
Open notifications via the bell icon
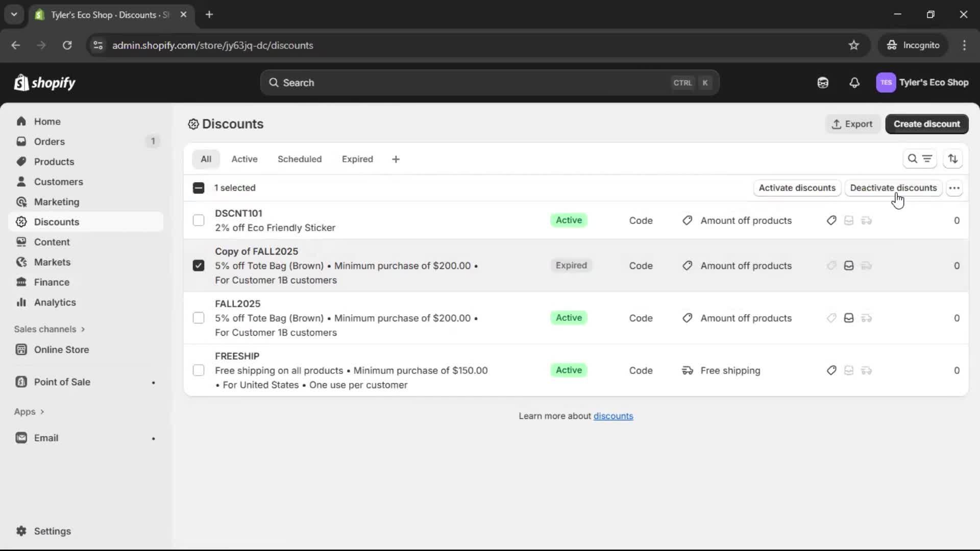[x=855, y=82]
